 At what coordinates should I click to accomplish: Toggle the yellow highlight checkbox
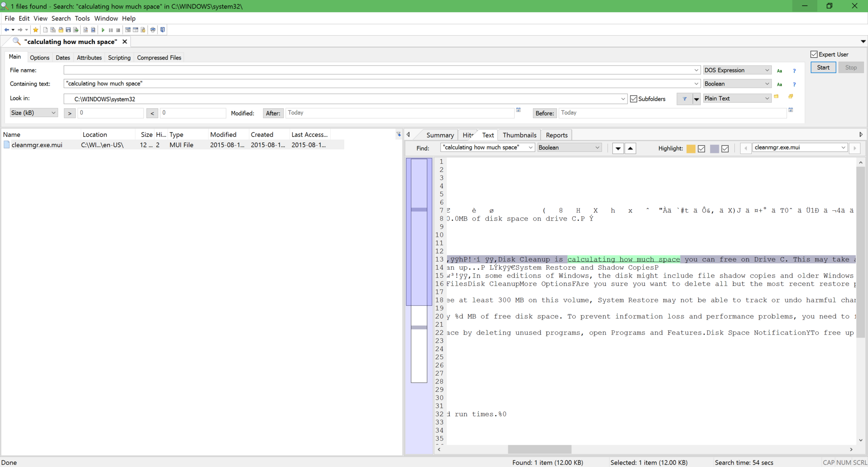click(x=701, y=149)
